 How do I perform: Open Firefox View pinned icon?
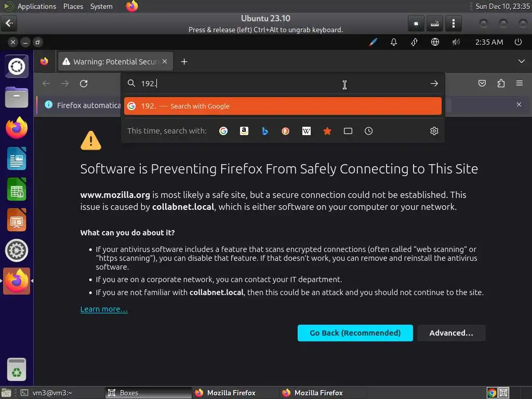click(45, 61)
